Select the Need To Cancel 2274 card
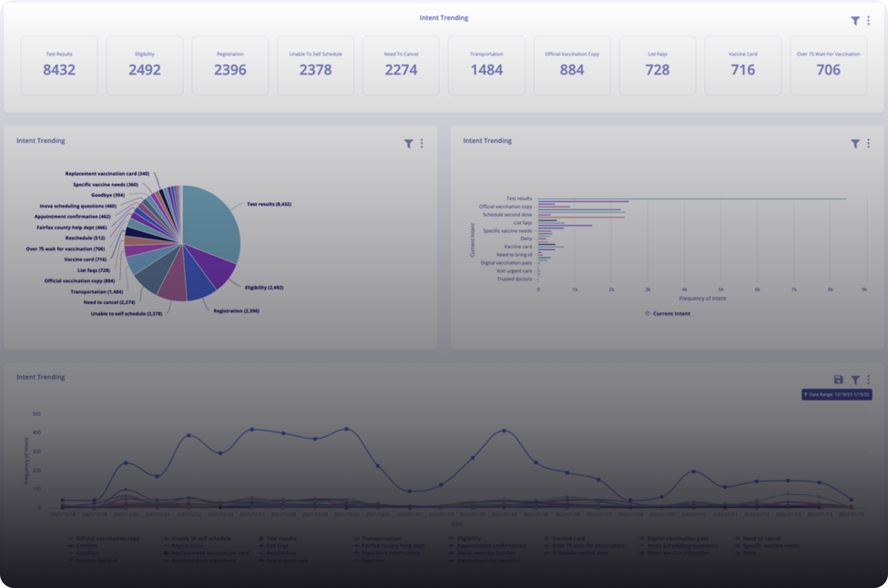Image resolution: width=888 pixels, height=588 pixels. [401, 65]
